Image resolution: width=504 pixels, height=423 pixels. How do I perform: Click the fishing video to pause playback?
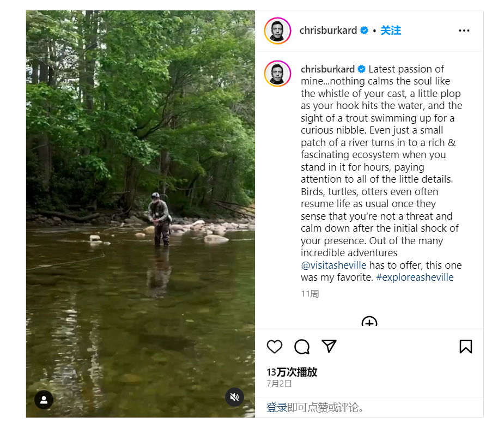pyautogui.click(x=139, y=213)
